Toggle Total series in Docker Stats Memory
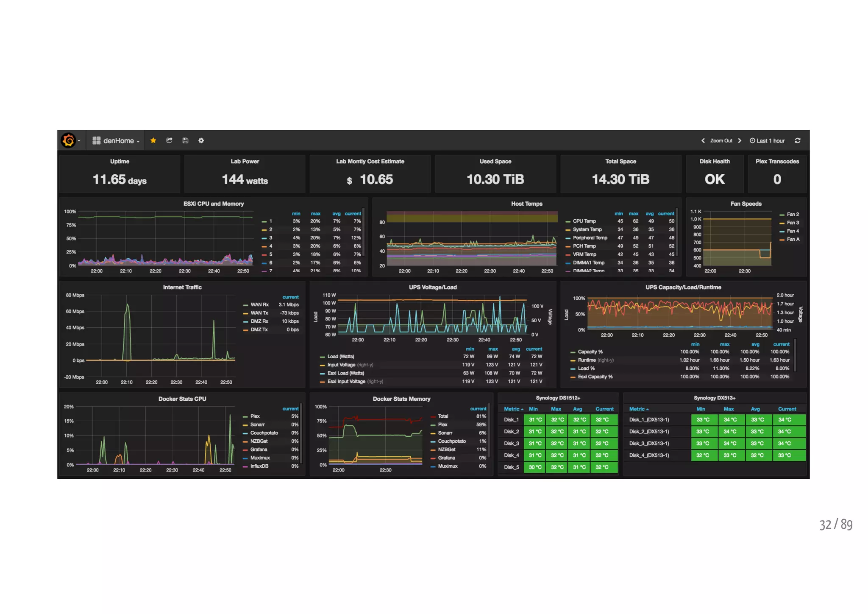Image resolution: width=868 pixels, height=614 pixels. click(443, 416)
